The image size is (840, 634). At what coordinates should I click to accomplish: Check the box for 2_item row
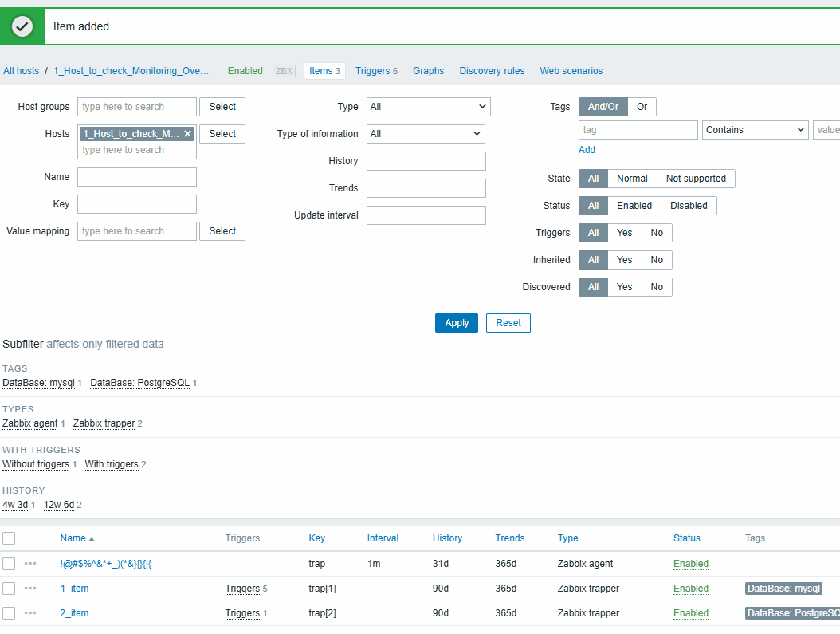(x=9, y=613)
